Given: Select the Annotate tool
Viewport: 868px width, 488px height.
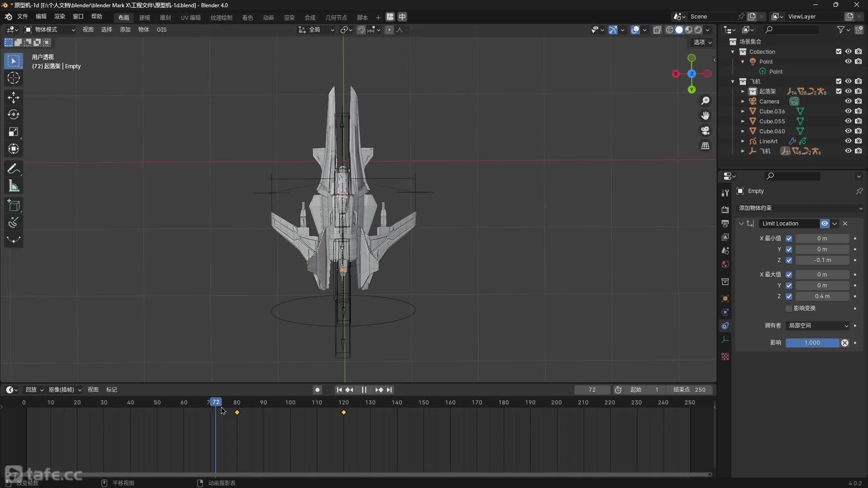Looking at the screenshot, I should pos(14,169).
